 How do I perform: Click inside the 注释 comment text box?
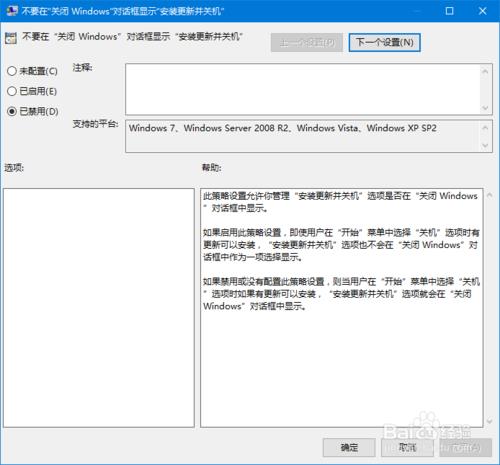tap(303, 89)
